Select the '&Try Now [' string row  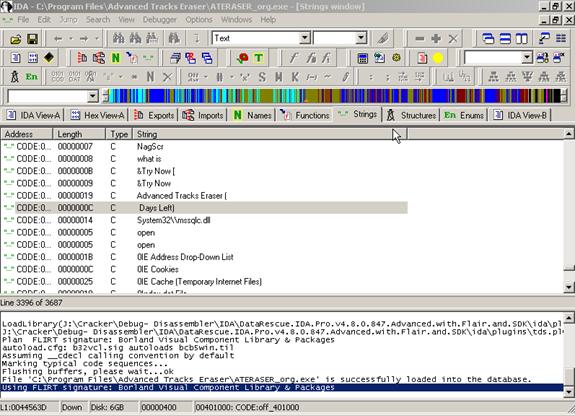[x=205, y=171]
